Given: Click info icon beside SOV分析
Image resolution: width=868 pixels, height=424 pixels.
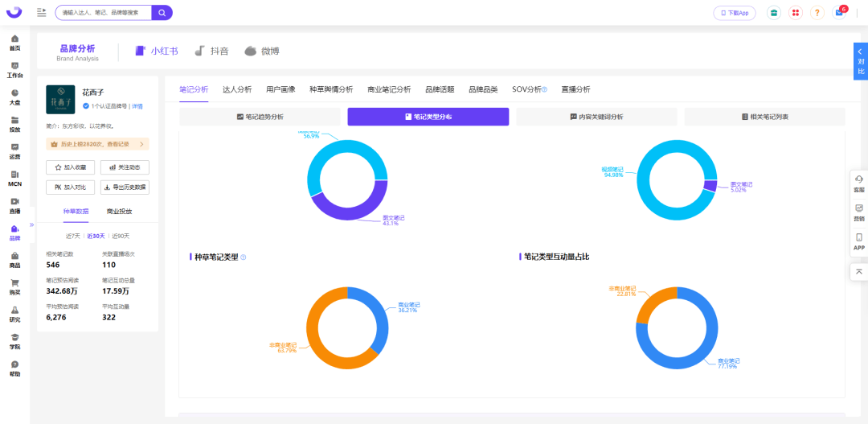Looking at the screenshot, I should 545,89.
